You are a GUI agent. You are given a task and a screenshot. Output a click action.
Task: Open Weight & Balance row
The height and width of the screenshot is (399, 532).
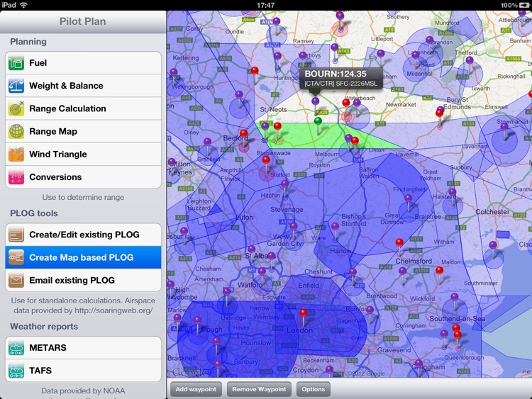[83, 86]
